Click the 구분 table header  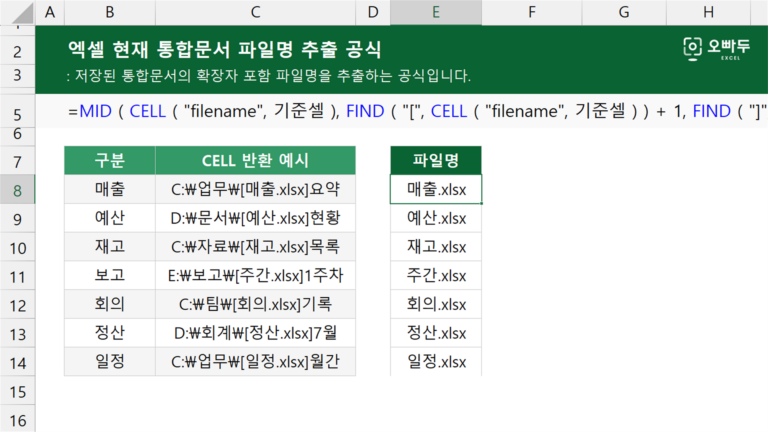click(x=110, y=160)
